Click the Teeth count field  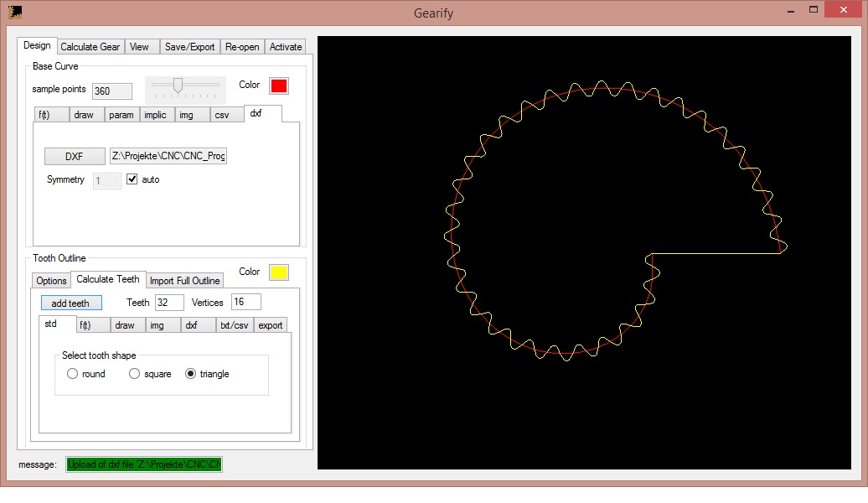[169, 303]
